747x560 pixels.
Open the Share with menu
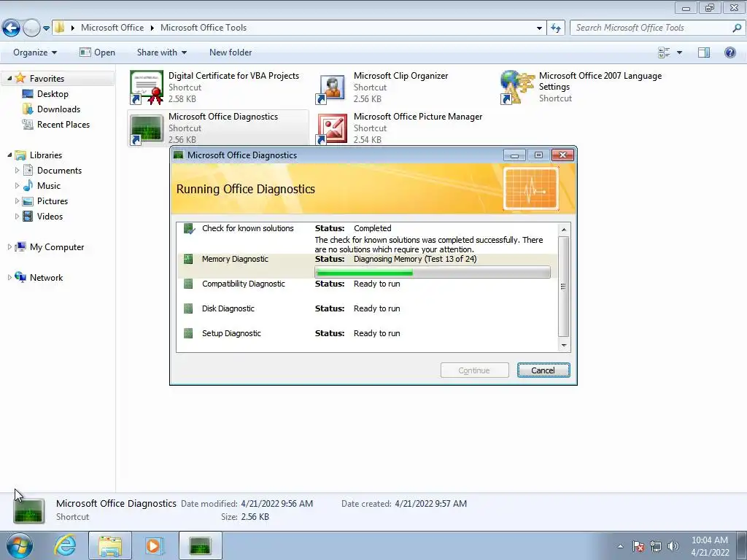(x=161, y=52)
